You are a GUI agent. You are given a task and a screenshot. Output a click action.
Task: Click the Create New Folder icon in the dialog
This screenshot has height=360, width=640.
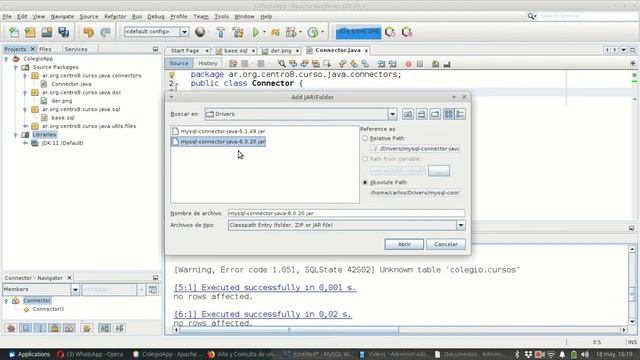tap(435, 114)
